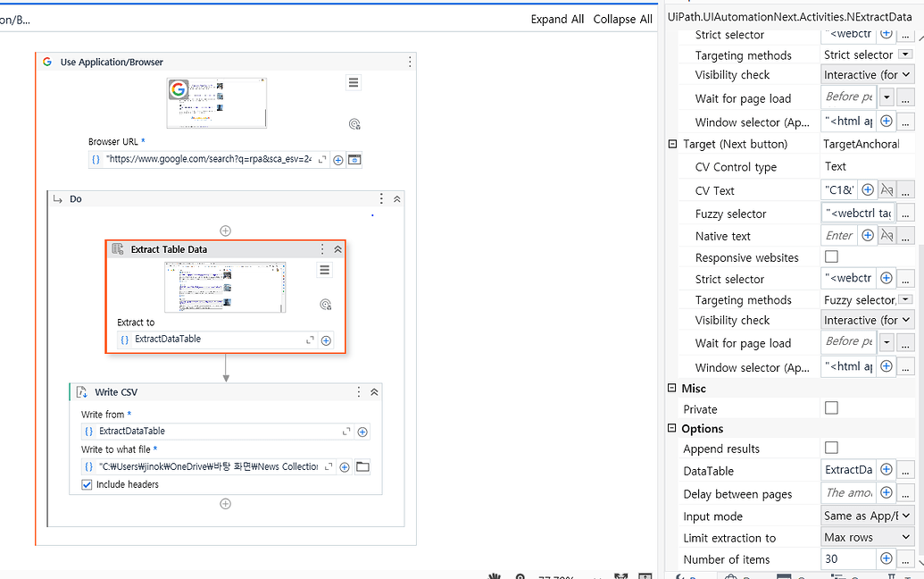924x579 pixels.
Task: Open the Do sequence context menu
Action: click(380, 198)
